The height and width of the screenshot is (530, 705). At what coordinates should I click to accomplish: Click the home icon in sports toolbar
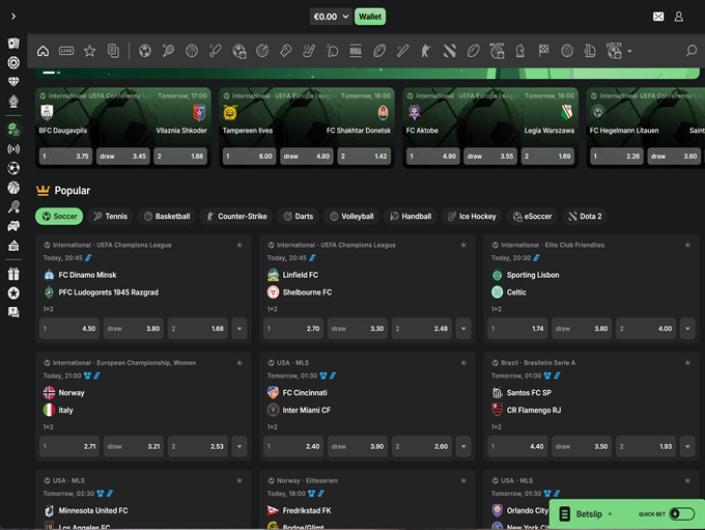coord(43,51)
